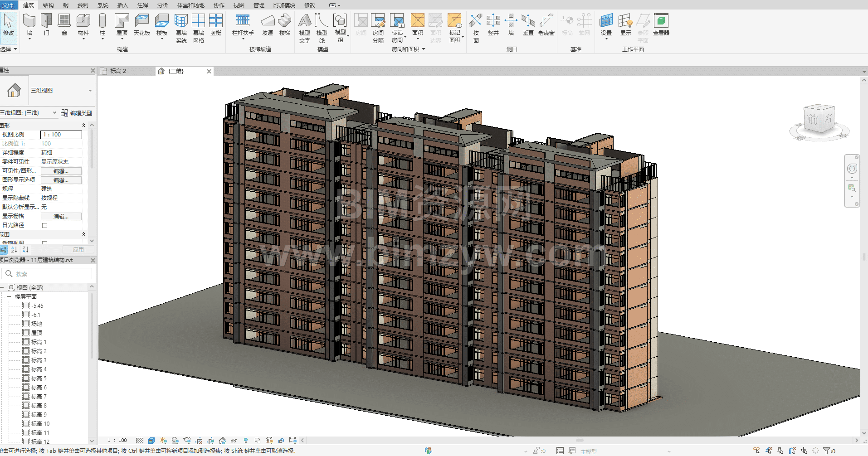Open the 主模型 dropdown in status bar
The height and width of the screenshot is (456, 868).
click(669, 451)
